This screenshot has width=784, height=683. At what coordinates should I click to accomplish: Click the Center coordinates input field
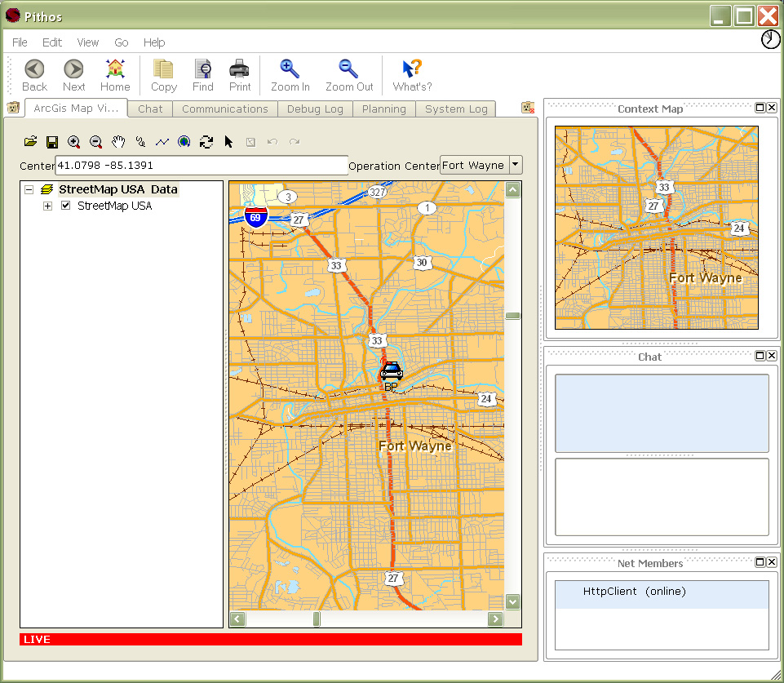(x=202, y=166)
